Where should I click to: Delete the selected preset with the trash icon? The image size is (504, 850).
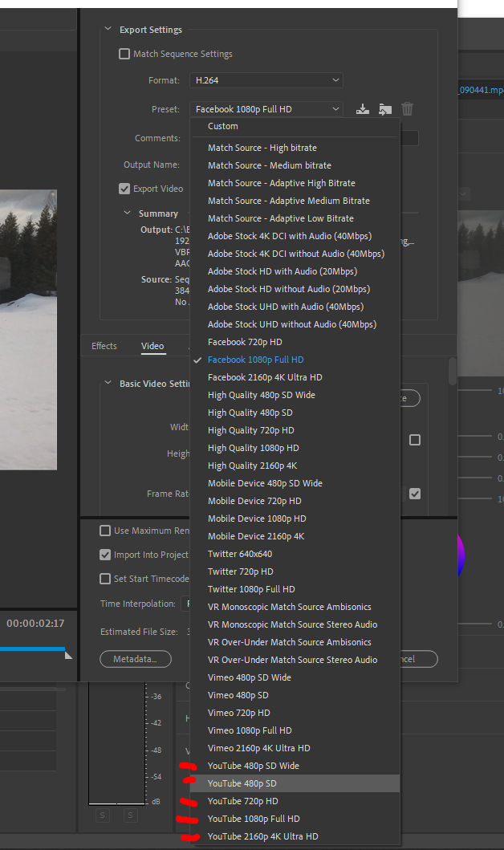[x=407, y=108]
